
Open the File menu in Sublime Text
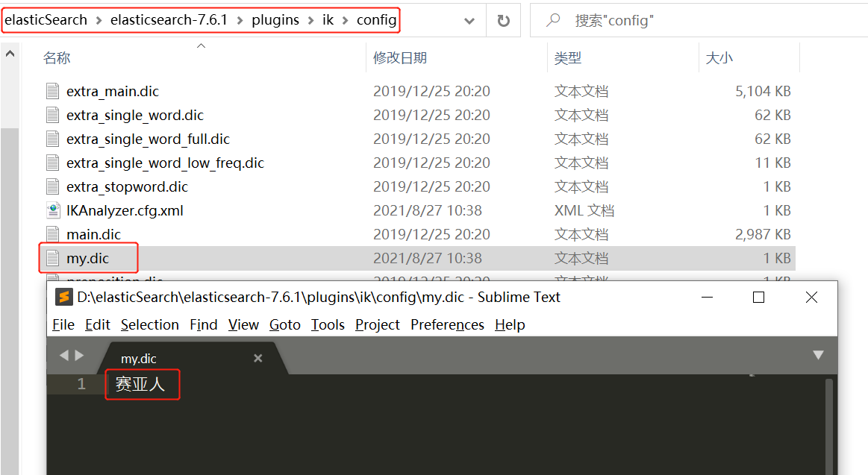click(x=63, y=324)
